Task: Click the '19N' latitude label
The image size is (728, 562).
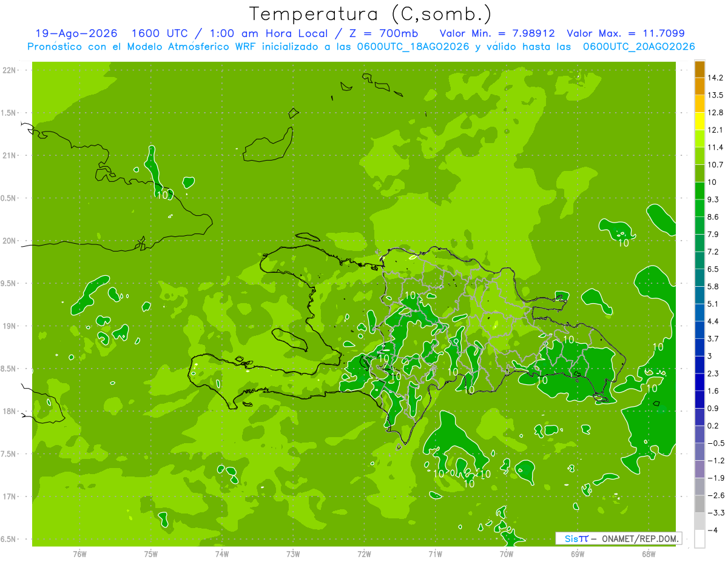Action: pyautogui.click(x=10, y=326)
